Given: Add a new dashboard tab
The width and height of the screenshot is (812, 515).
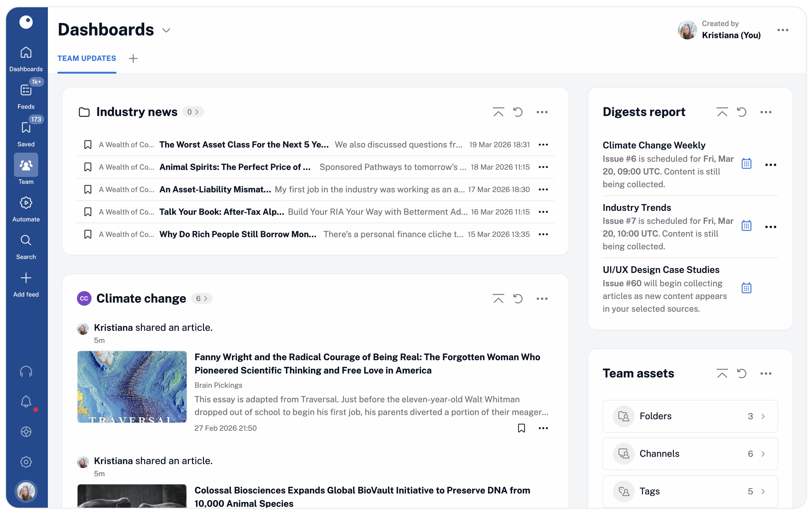Looking at the screenshot, I should [133, 58].
